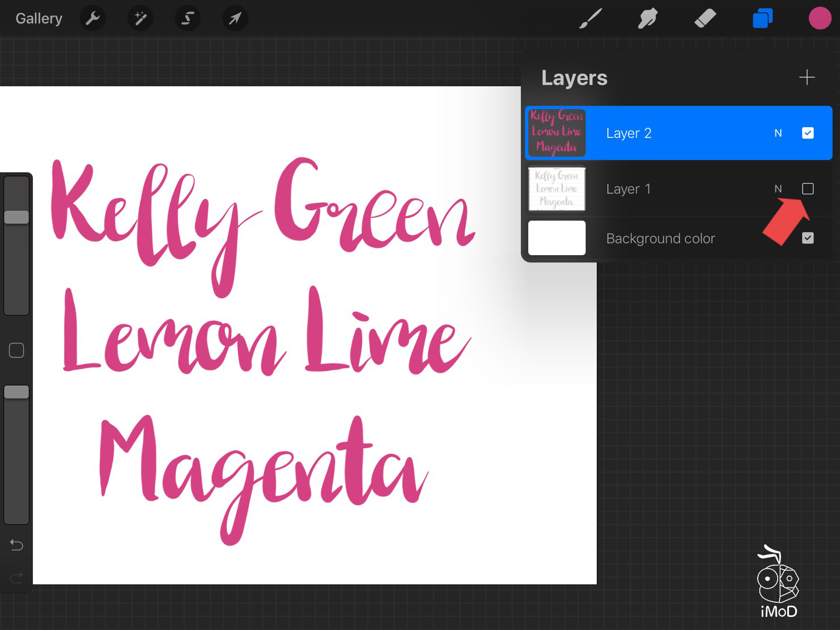The width and height of the screenshot is (840, 630).
Task: Show Layer 1 using its checkbox
Action: coord(808,189)
